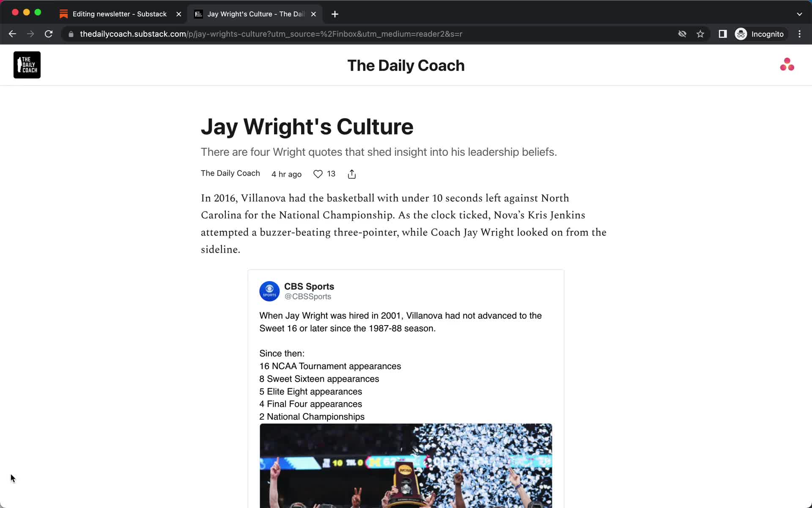Screen dimensions: 812x508
Task: Click The Daily Coach logo icon
Action: click(x=26, y=64)
